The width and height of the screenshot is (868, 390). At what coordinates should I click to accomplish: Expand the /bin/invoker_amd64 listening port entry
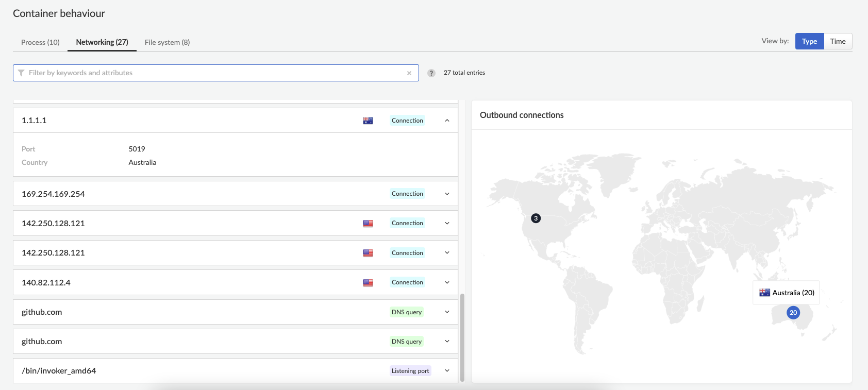tap(447, 371)
